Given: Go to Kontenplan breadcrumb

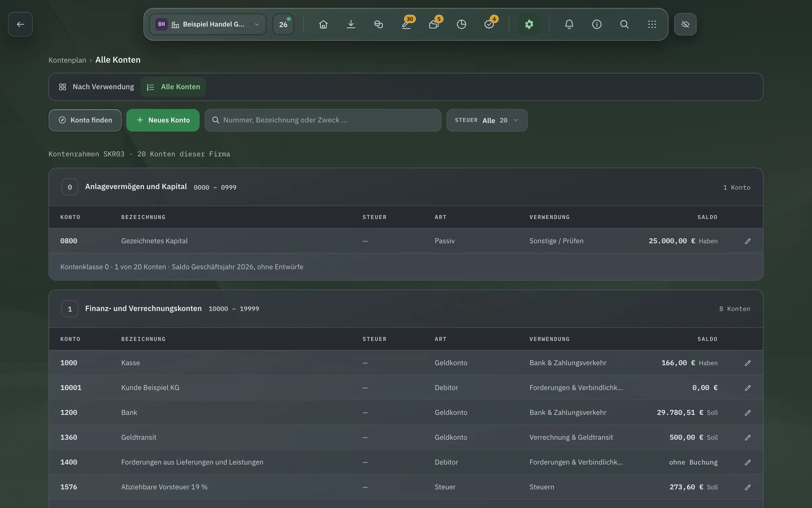Looking at the screenshot, I should 67,60.
